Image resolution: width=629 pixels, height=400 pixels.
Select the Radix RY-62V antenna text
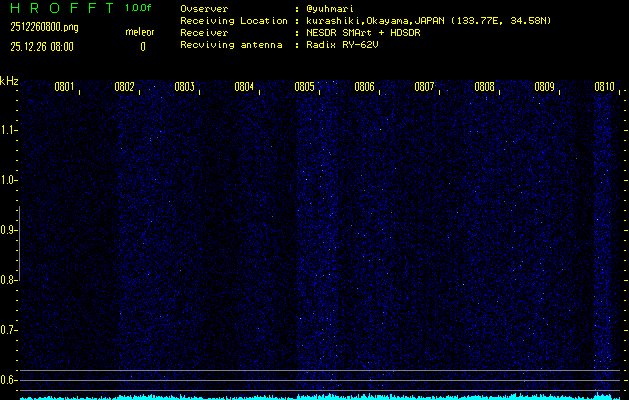pos(342,45)
